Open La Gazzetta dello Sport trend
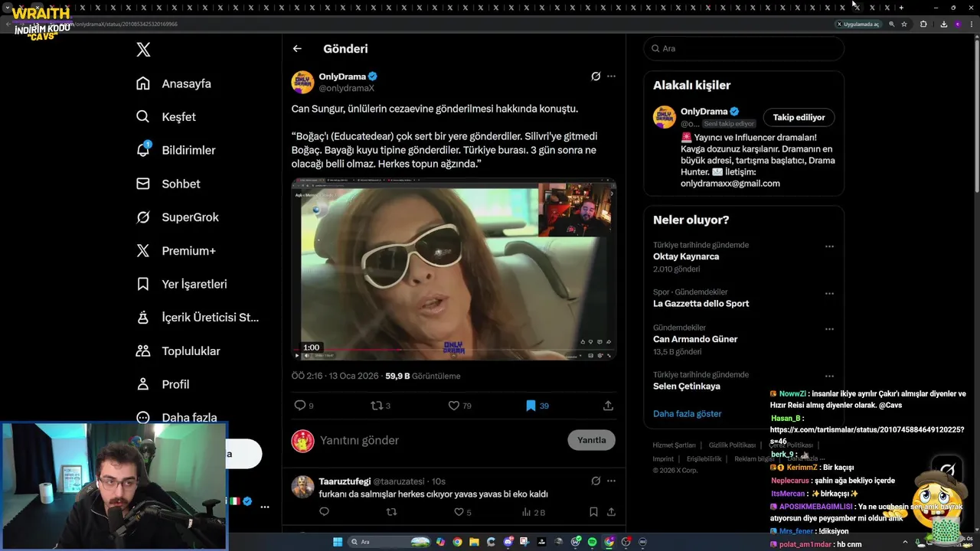The image size is (980, 551). pyautogui.click(x=701, y=304)
